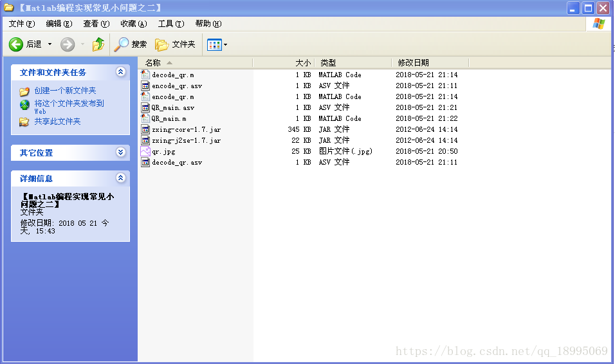This screenshot has width=615, height=364.
Task: Select the file name zxing-j2se-1.7.jar
Action: [187, 141]
